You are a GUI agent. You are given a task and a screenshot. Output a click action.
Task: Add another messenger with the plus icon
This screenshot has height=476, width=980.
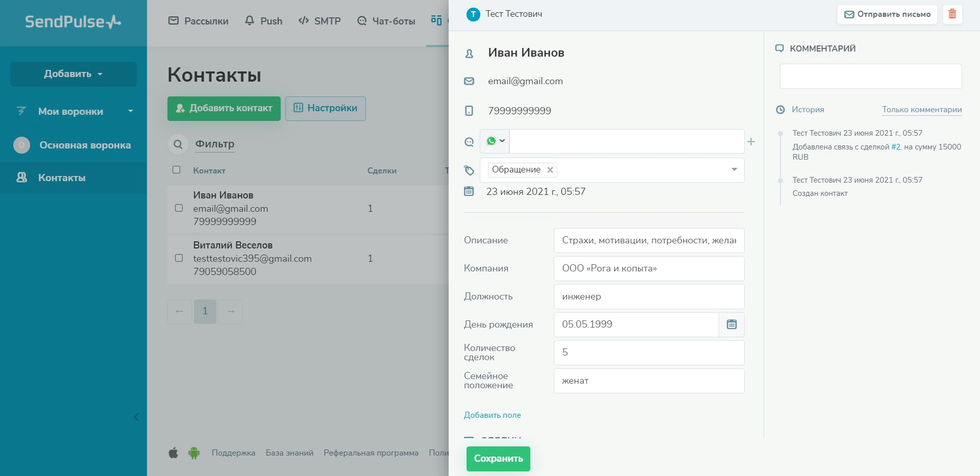tap(751, 141)
